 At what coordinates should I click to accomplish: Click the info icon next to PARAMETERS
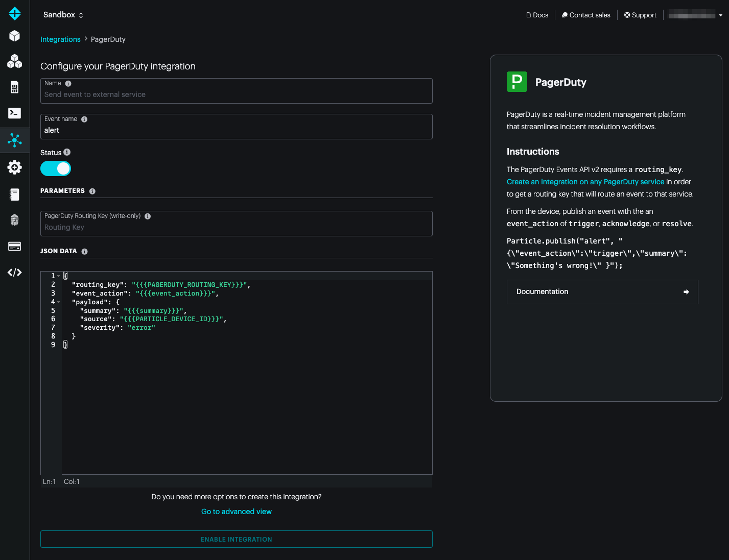(92, 191)
